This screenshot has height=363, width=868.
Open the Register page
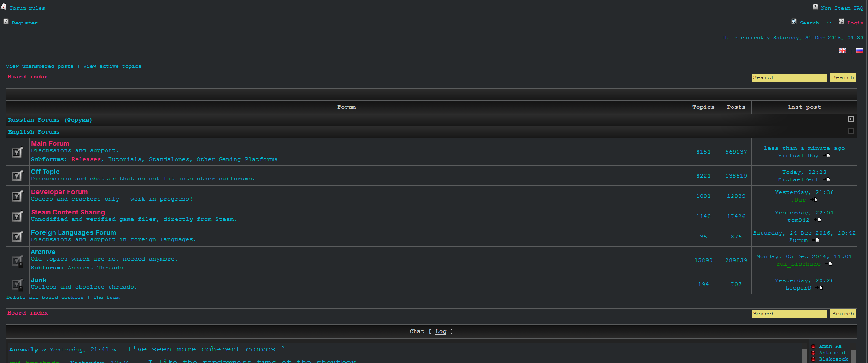pyautogui.click(x=24, y=23)
